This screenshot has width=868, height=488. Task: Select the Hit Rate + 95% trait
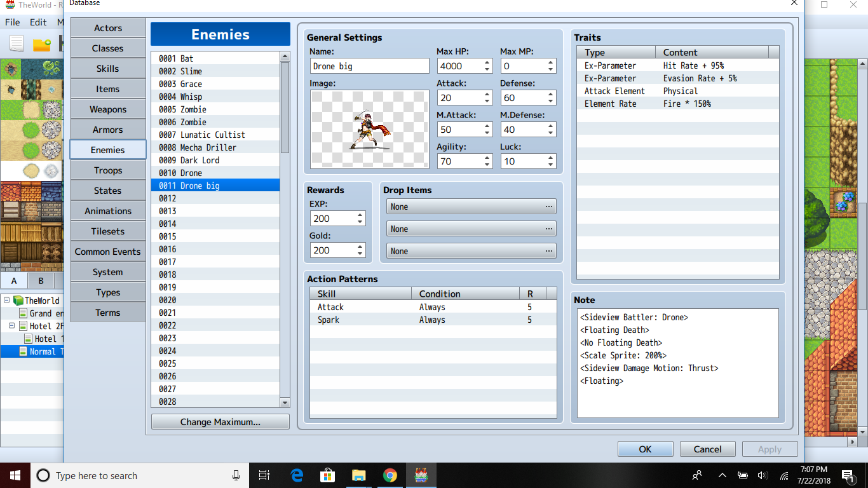tap(678, 65)
